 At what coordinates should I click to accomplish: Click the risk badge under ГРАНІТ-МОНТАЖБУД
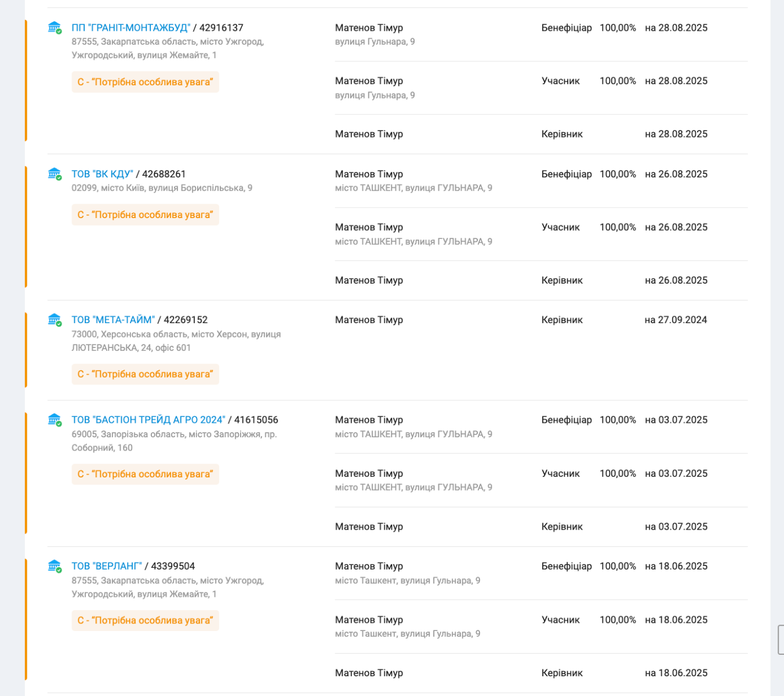pos(146,82)
